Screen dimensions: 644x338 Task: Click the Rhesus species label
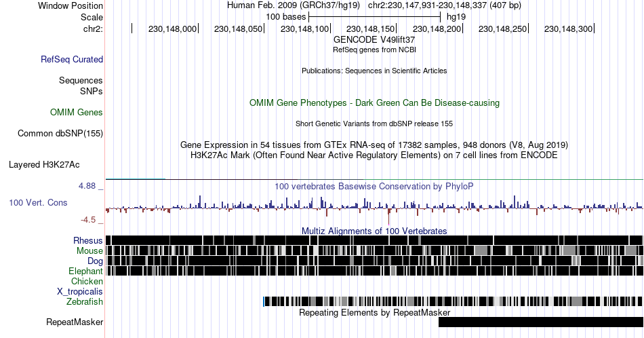(88, 240)
